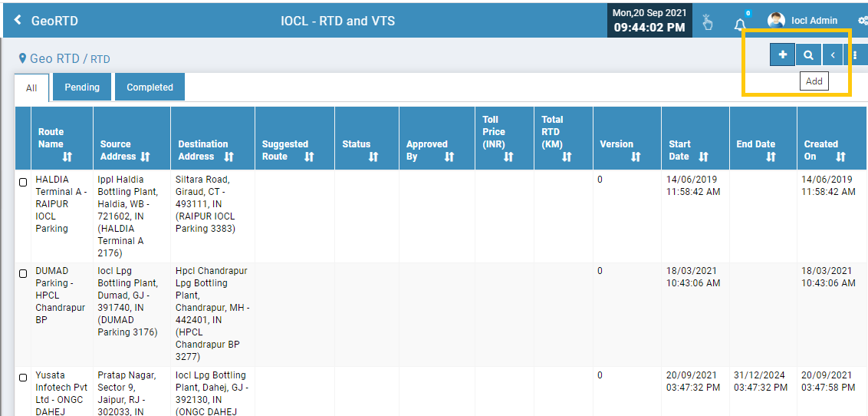This screenshot has width=868, height=416.
Task: Sort by Status column
Action: 373,157
